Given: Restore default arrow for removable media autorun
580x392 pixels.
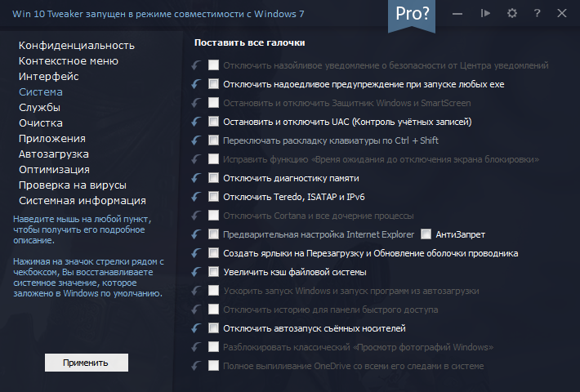Looking at the screenshot, I should point(196,328).
